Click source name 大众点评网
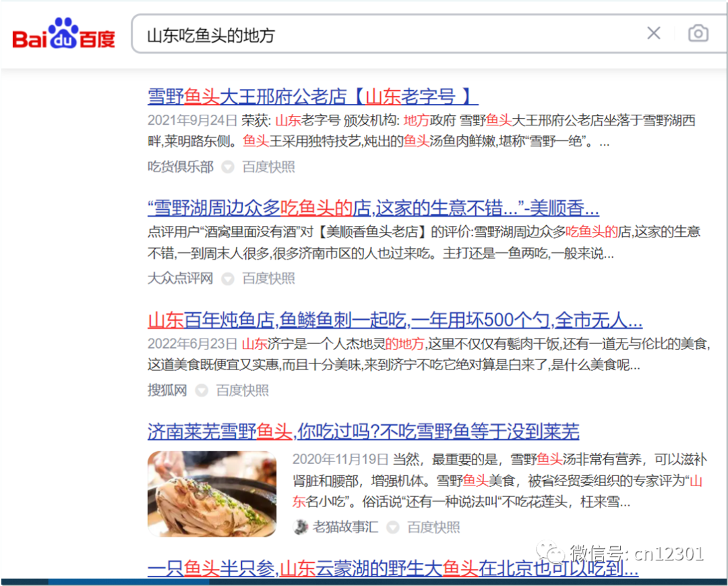The width and height of the screenshot is (728, 586). coord(181,279)
